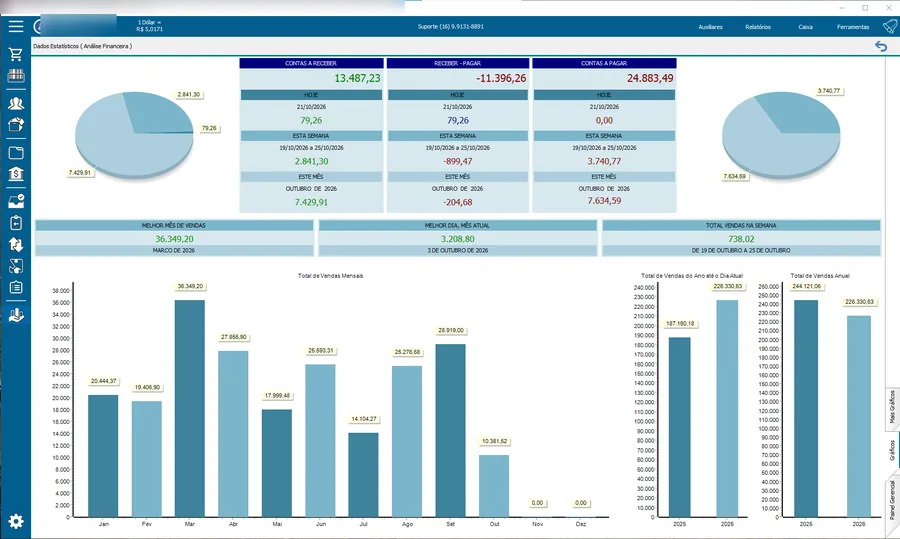900x539 pixels.
Task: Click the Total de Vendas Mensais title
Action: coord(330,276)
